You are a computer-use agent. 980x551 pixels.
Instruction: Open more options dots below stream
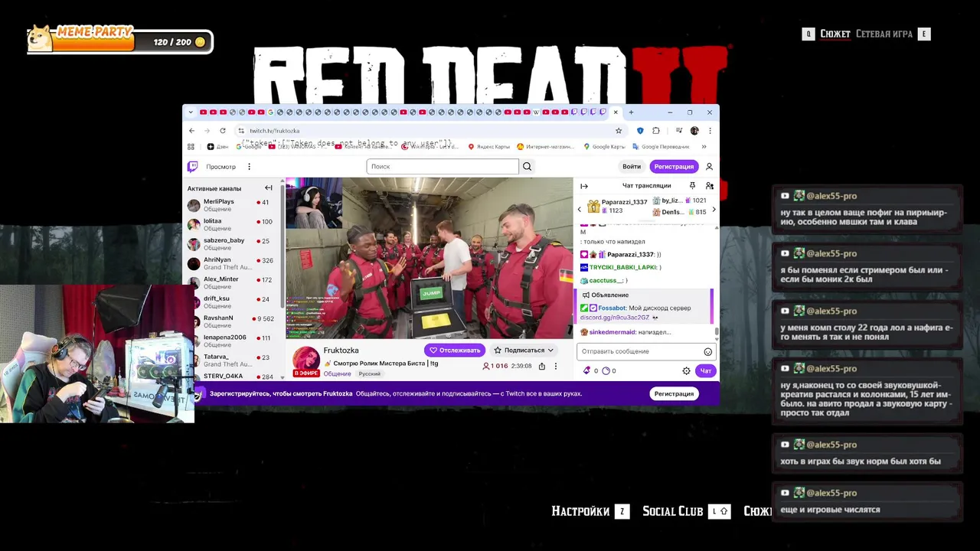tap(556, 367)
